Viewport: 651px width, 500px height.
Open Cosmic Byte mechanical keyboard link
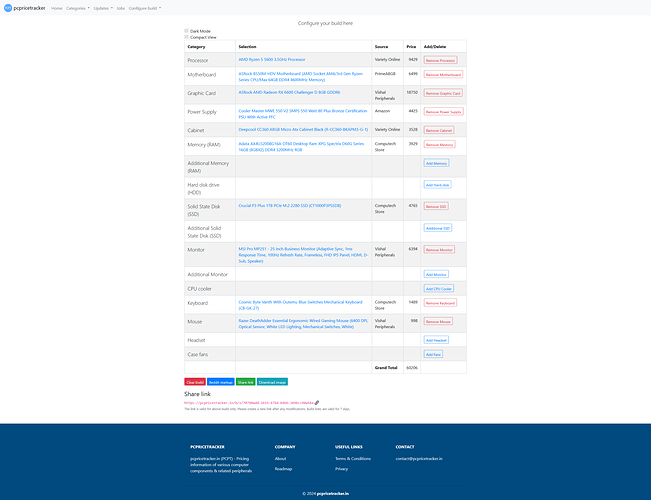(300, 305)
